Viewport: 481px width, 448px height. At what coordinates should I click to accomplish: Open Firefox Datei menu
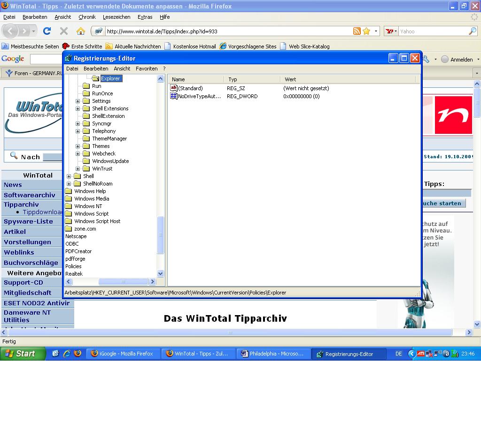point(9,17)
